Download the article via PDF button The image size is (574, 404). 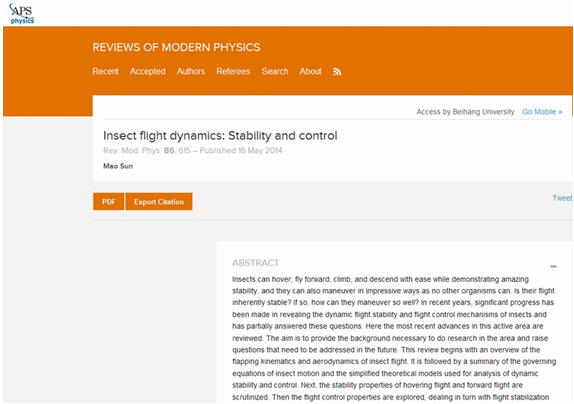[109, 202]
